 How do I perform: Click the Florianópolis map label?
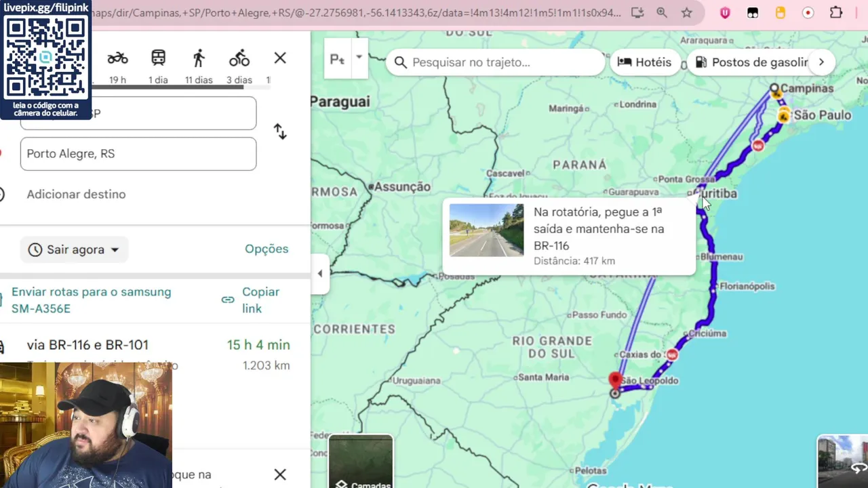click(747, 287)
